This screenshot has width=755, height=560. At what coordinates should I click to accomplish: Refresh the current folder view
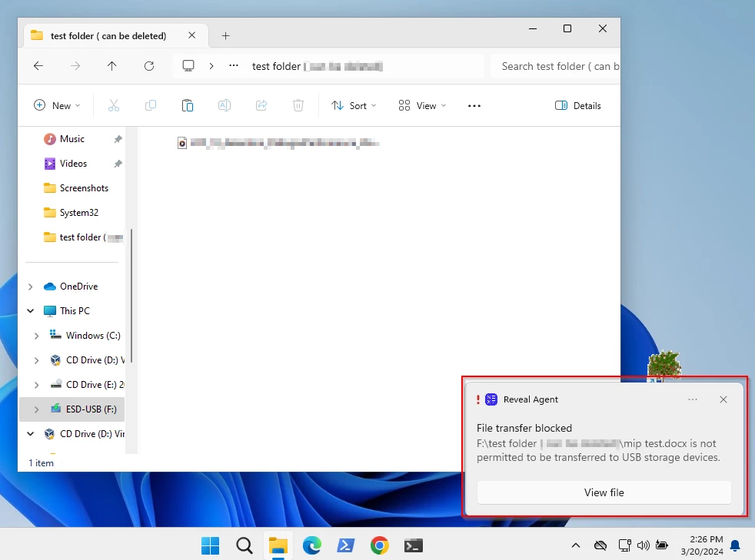149,66
